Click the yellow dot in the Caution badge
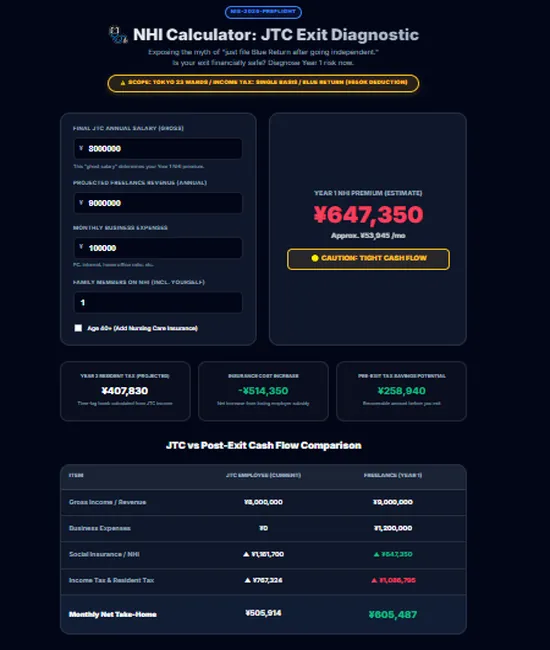This screenshot has width=550, height=650. click(315, 258)
